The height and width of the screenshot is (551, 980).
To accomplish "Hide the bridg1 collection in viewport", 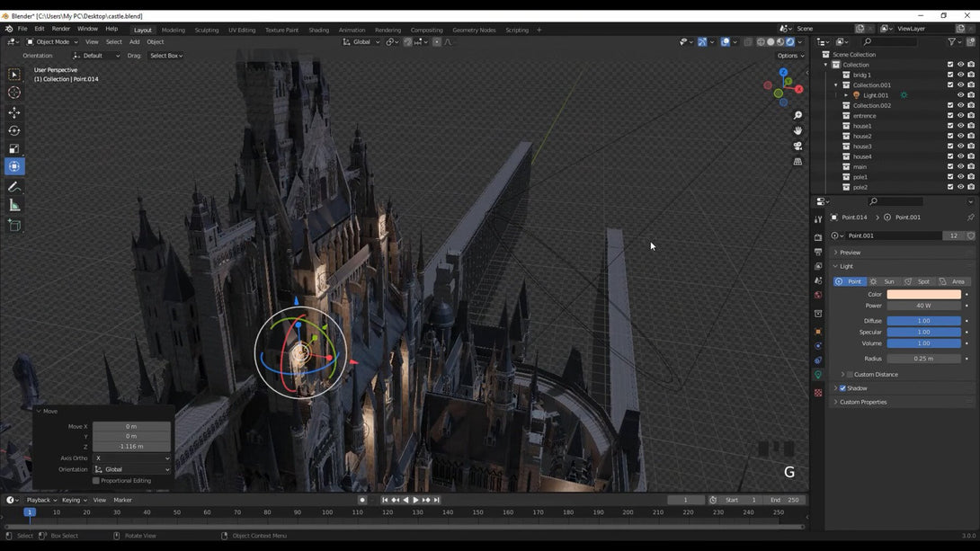I will click(960, 75).
